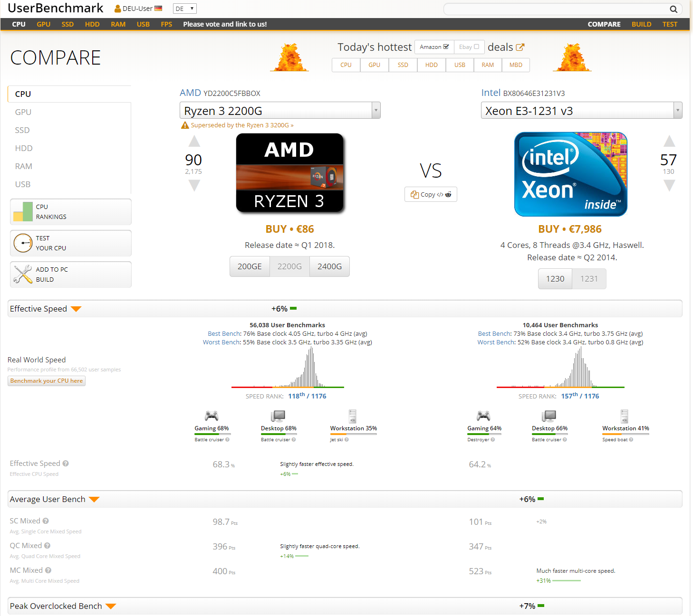This screenshot has height=616, width=693.
Task: Open the FPS nav menu item
Action: click(166, 24)
